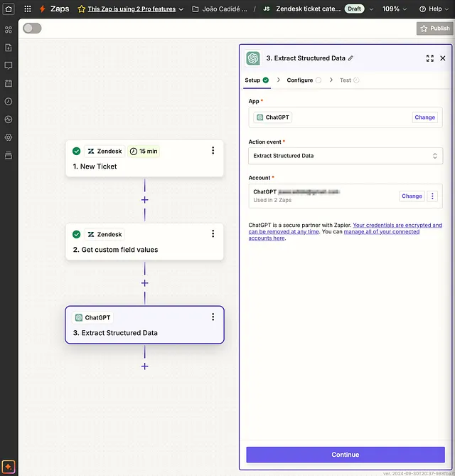
Task: Add step after New Ticket
Action: [x=145, y=200]
